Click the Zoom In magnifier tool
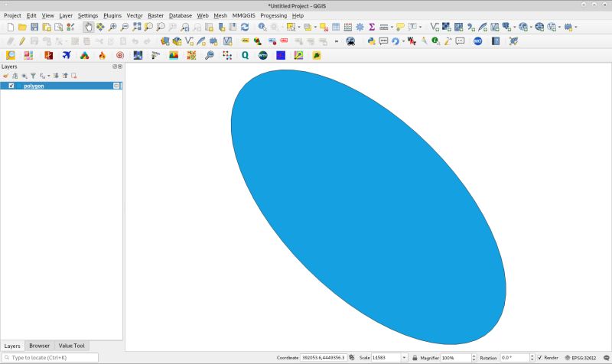This screenshot has height=364, width=612. tap(112, 27)
